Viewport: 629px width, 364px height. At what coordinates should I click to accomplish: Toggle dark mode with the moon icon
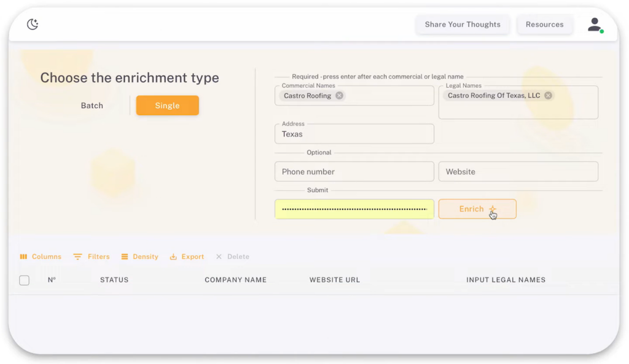pyautogui.click(x=32, y=24)
